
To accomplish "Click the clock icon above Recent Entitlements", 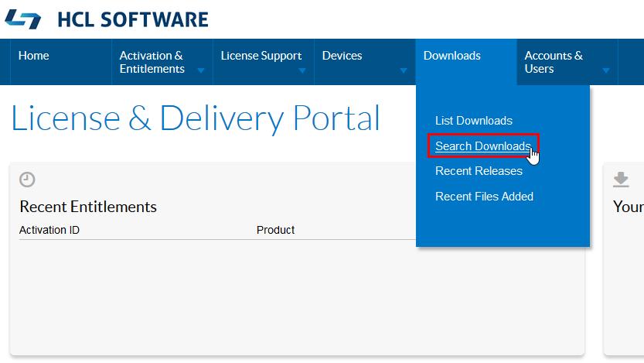I will (x=27, y=180).
